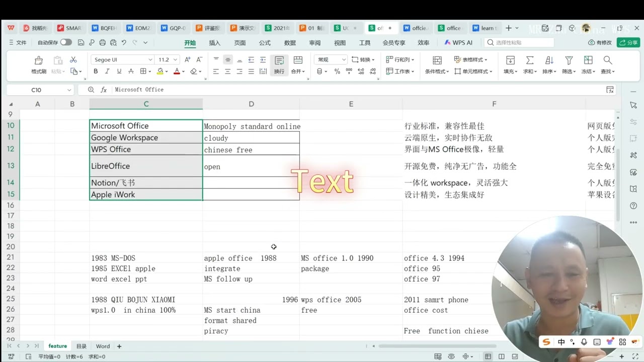The image size is (644, 362).
Task: Click the eye reading-mode icon in status bar
Action: coord(451,356)
